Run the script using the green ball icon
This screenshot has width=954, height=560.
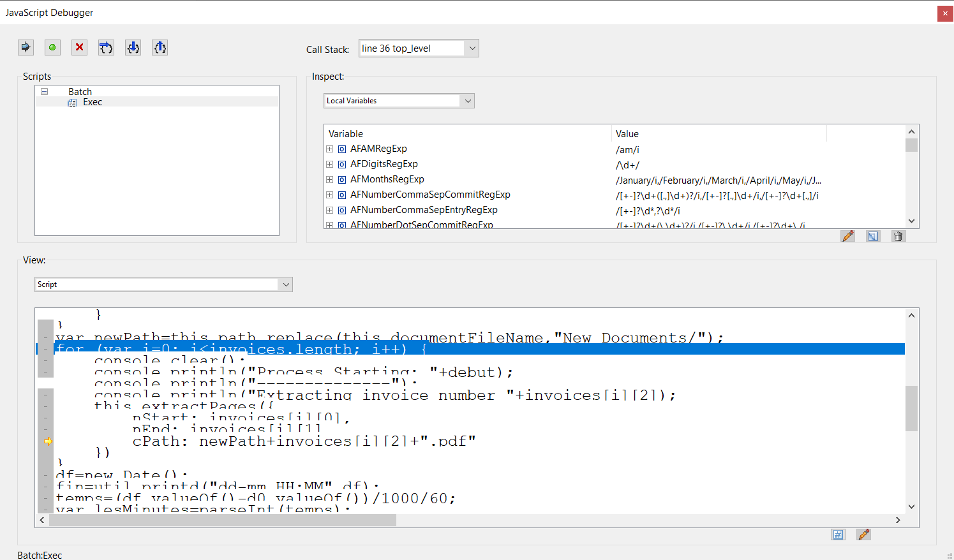tap(52, 47)
